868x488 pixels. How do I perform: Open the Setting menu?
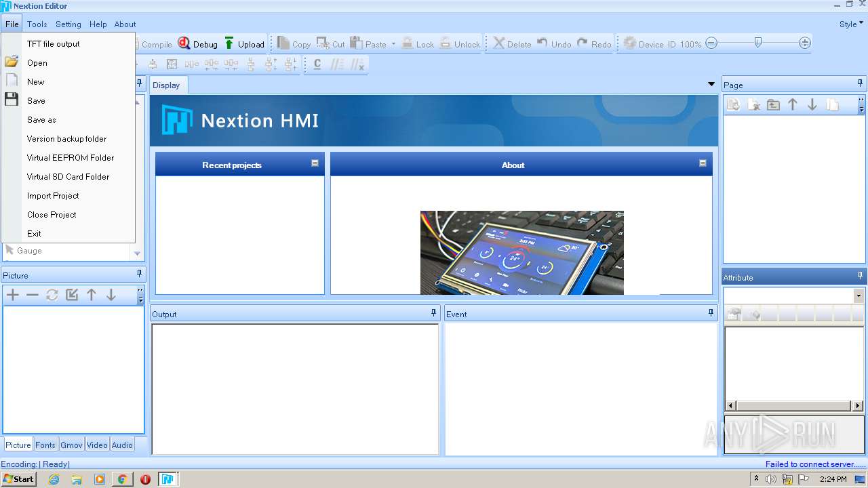click(68, 24)
